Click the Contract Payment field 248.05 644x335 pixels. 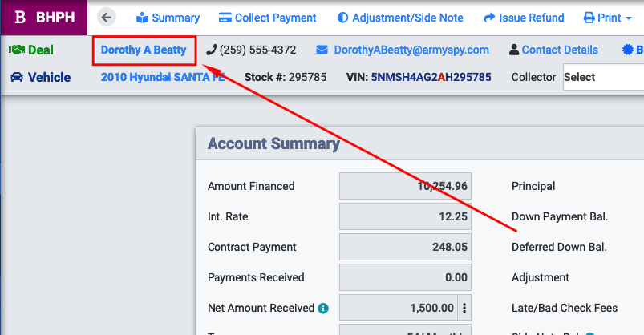click(405, 247)
